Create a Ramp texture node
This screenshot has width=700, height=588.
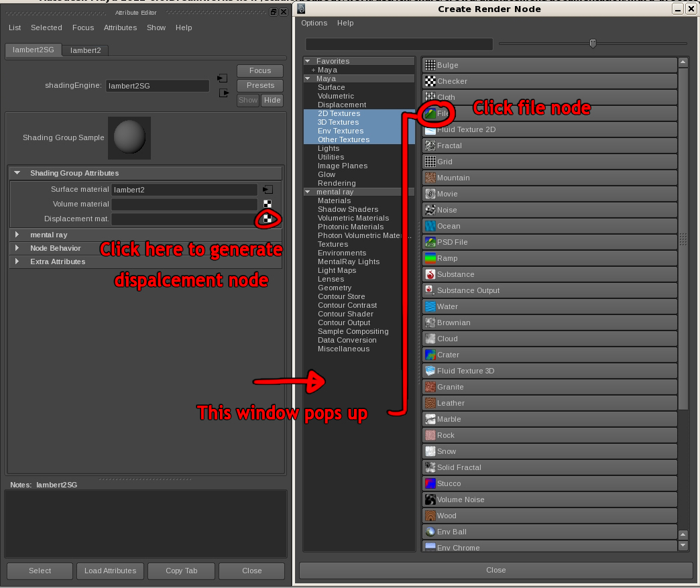pos(550,258)
